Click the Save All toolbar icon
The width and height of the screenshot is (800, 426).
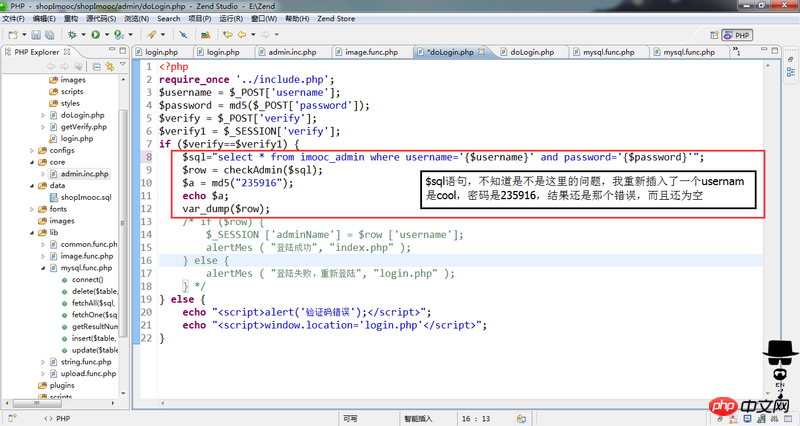click(x=49, y=35)
